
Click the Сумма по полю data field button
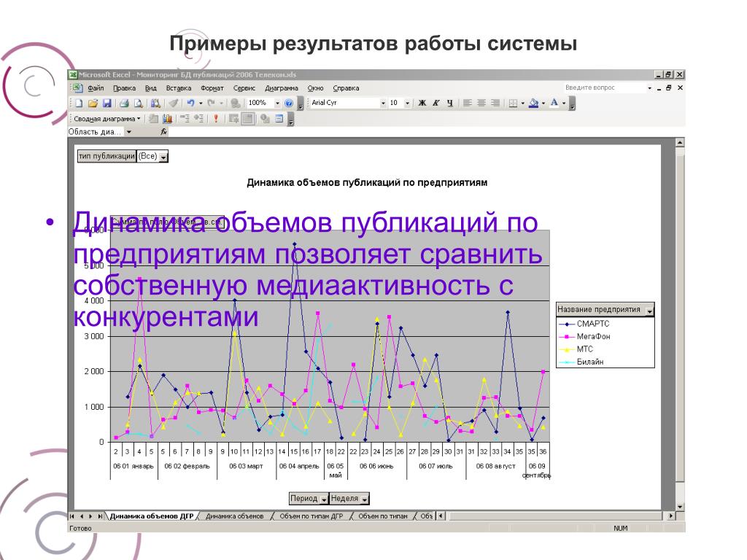point(167,222)
